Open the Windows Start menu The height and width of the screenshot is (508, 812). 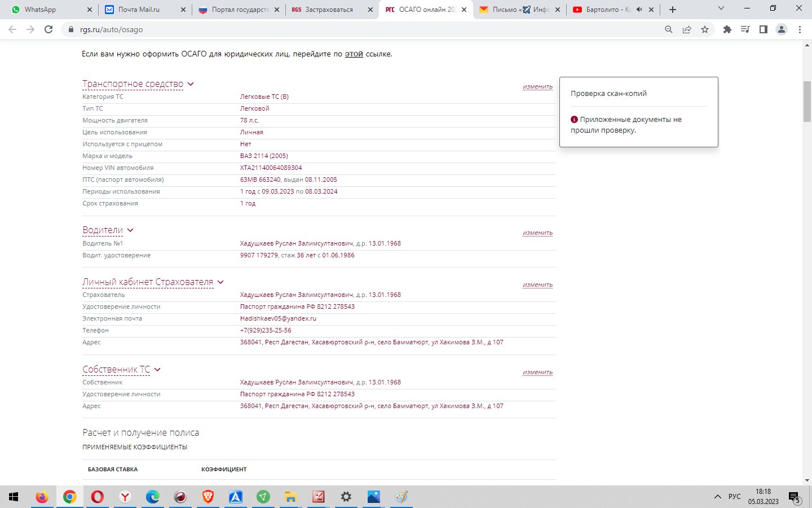click(14, 497)
